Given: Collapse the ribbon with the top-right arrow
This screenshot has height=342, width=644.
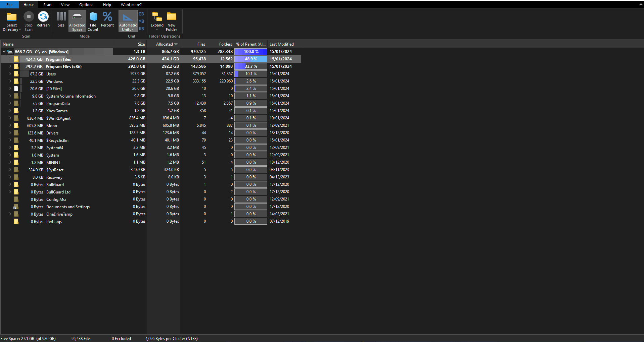Looking at the screenshot, I should [641, 5].
